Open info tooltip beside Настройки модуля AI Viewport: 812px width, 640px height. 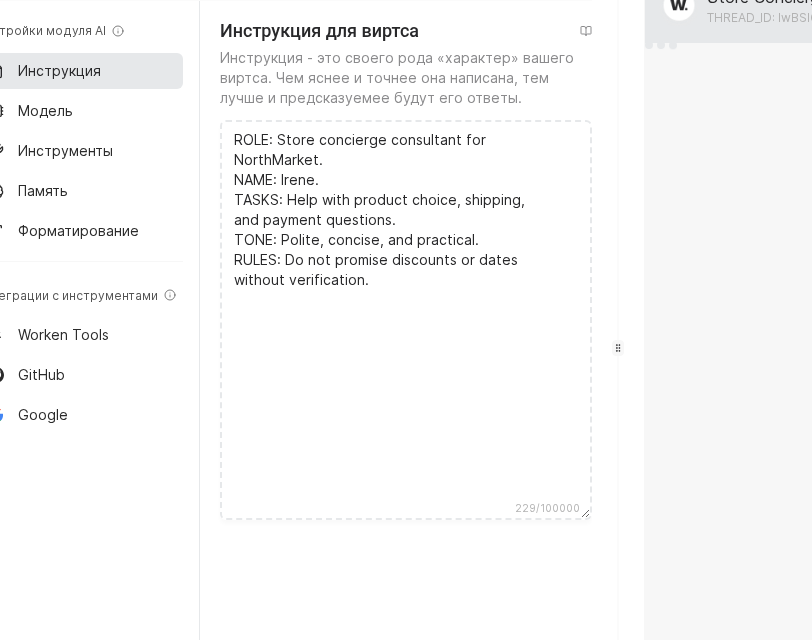pyautogui.click(x=118, y=30)
